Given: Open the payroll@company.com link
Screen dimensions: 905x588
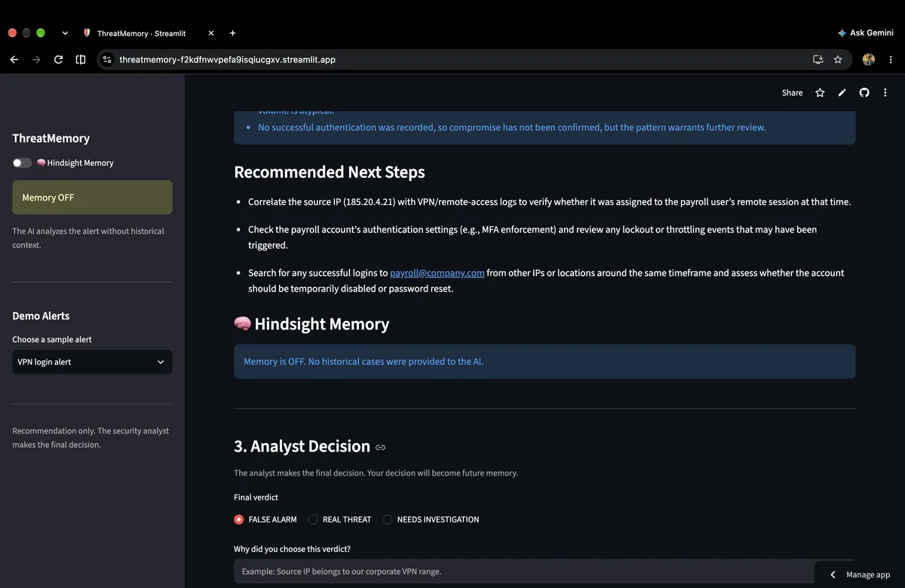Looking at the screenshot, I should point(437,273).
